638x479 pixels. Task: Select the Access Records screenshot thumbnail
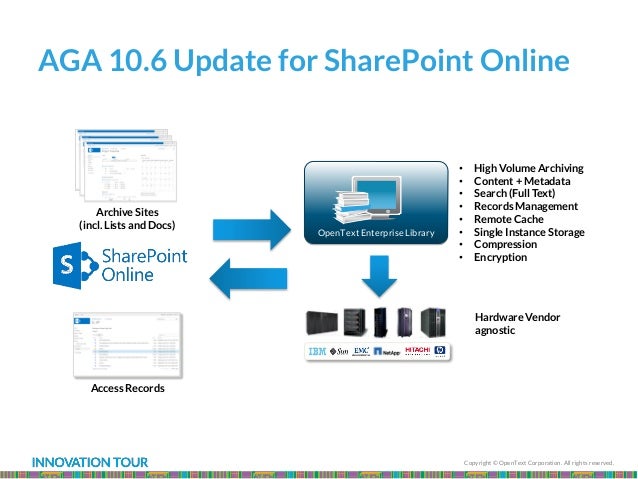coord(128,345)
